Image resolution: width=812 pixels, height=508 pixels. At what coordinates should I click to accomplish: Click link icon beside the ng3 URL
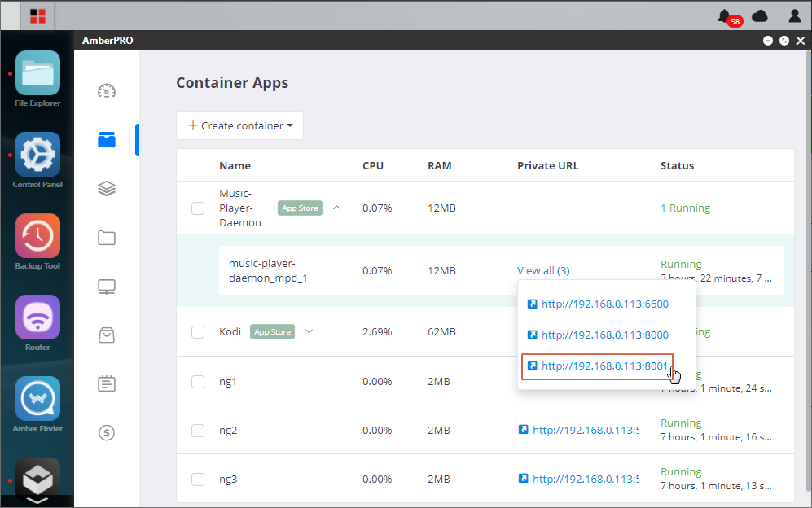523,478
